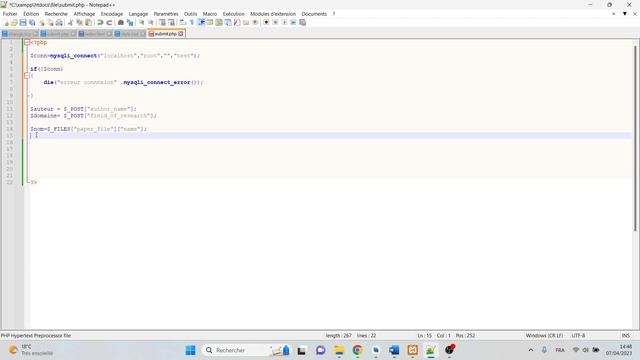Screen dimensions: 640x360
Task: Open Find with the binoculars icon
Action: [x=120, y=22]
